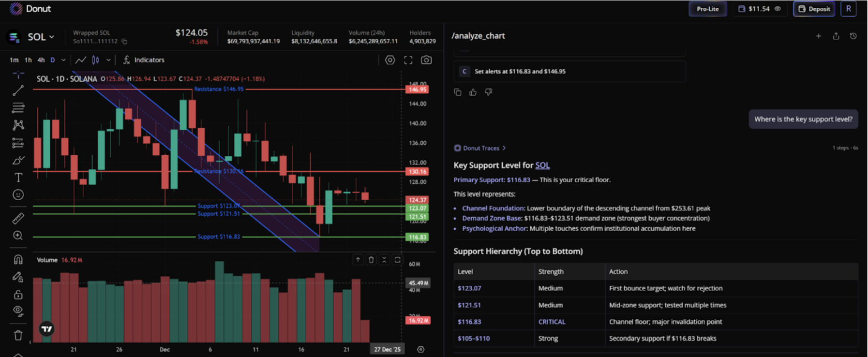868x357 pixels.
Task: Open the SOL link in analysis
Action: [x=542, y=165]
